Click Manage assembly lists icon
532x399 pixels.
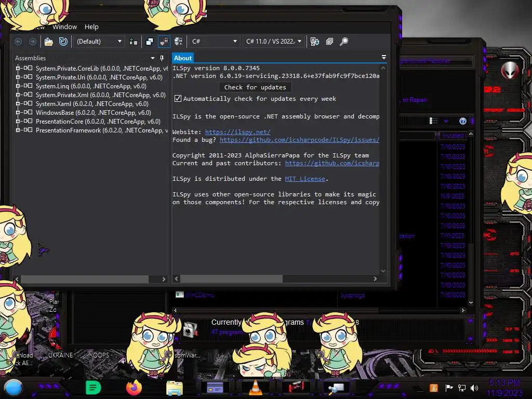pos(134,42)
